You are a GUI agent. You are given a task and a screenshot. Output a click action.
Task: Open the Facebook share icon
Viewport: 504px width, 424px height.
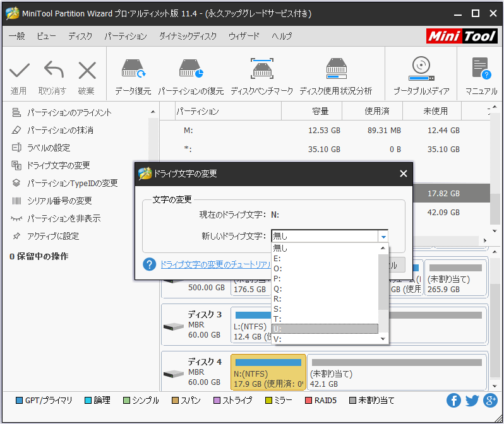(x=453, y=401)
